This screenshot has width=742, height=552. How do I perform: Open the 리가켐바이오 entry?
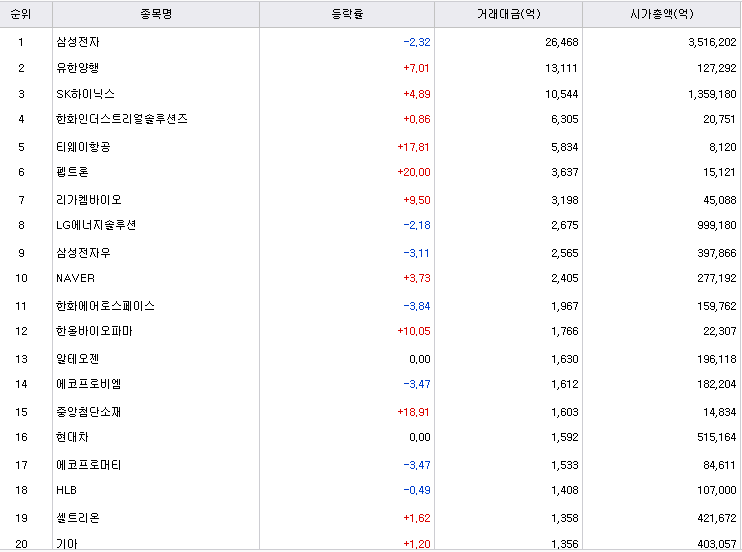pos(89,200)
